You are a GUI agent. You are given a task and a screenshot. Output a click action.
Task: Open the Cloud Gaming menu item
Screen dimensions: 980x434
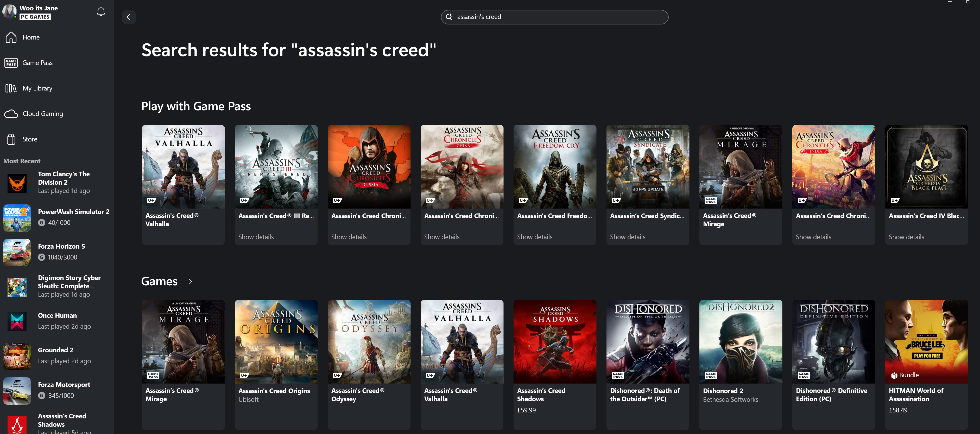43,114
